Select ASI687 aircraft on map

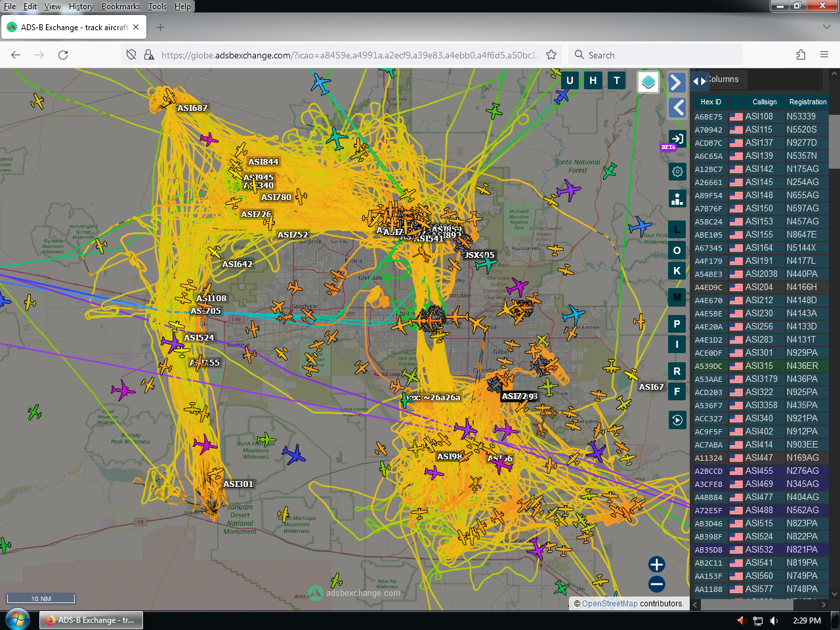click(x=169, y=97)
